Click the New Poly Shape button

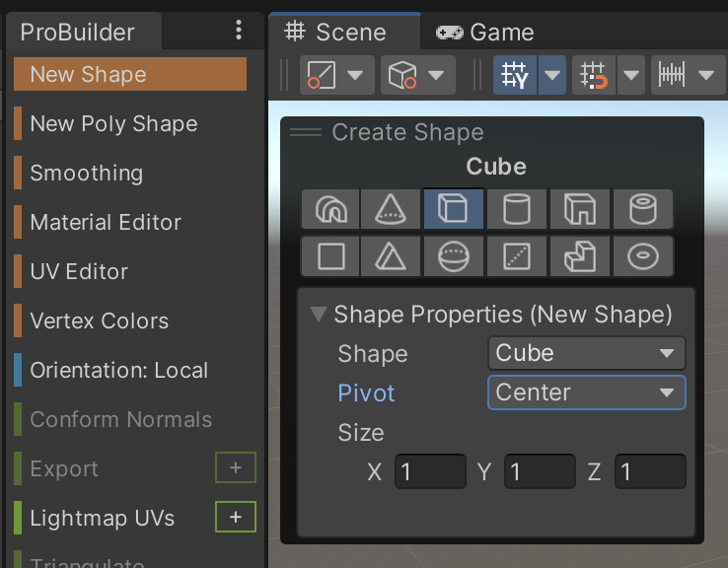pos(113,124)
